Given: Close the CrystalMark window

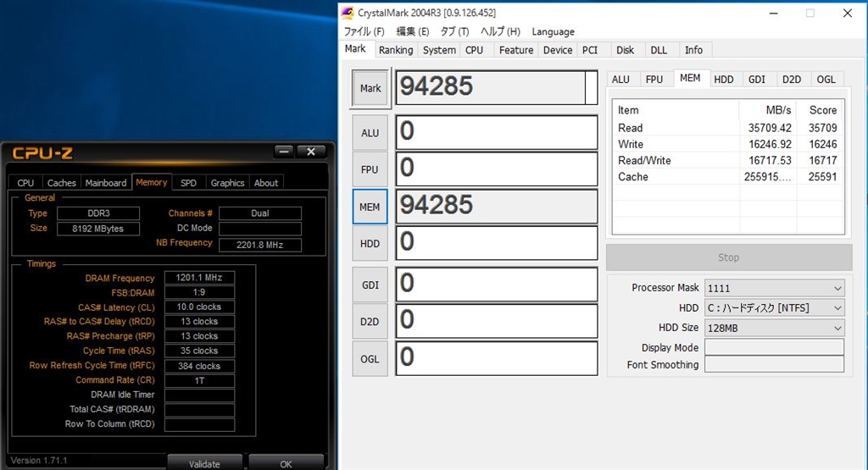Looking at the screenshot, I should [848, 13].
